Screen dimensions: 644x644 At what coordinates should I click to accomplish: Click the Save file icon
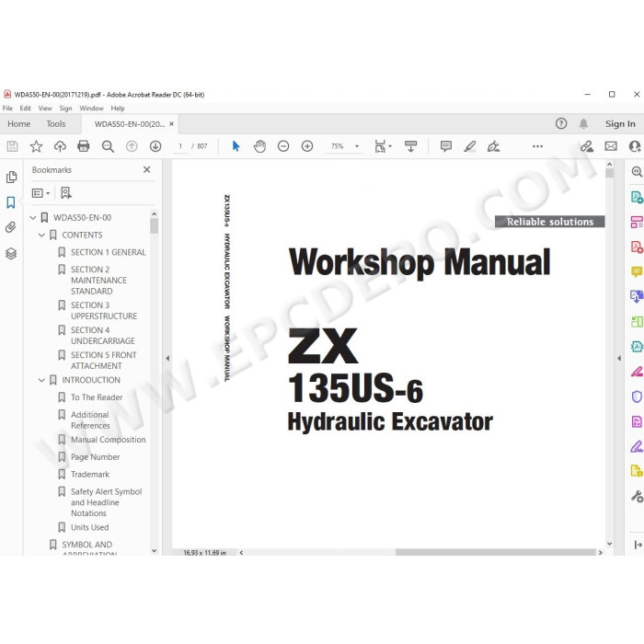pos(12,146)
